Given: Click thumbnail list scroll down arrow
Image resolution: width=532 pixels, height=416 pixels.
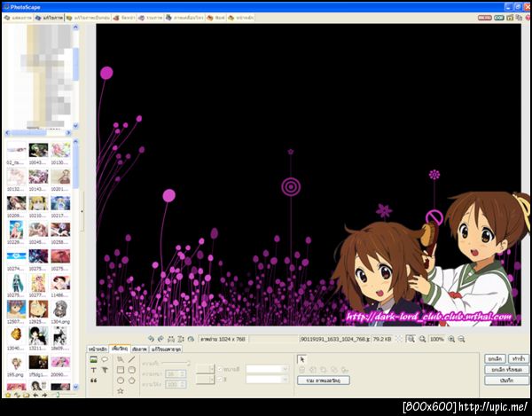Looking at the screenshot, I should point(75,387).
